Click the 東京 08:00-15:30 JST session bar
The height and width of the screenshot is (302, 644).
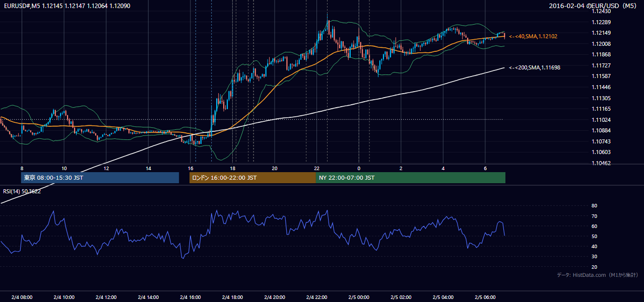click(x=100, y=178)
